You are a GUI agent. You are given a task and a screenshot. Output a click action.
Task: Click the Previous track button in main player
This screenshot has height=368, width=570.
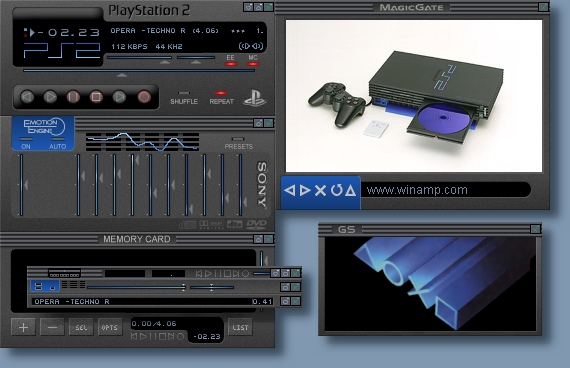click(x=27, y=97)
